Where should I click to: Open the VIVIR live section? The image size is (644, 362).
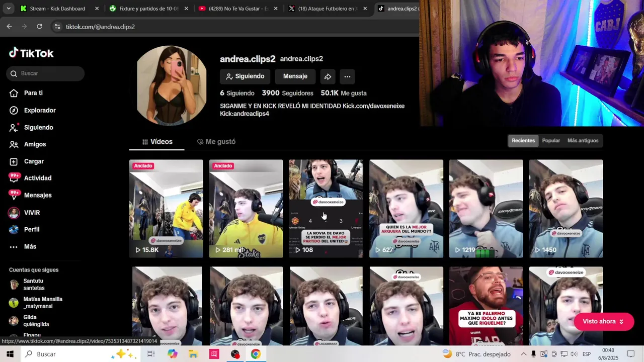coord(24,213)
